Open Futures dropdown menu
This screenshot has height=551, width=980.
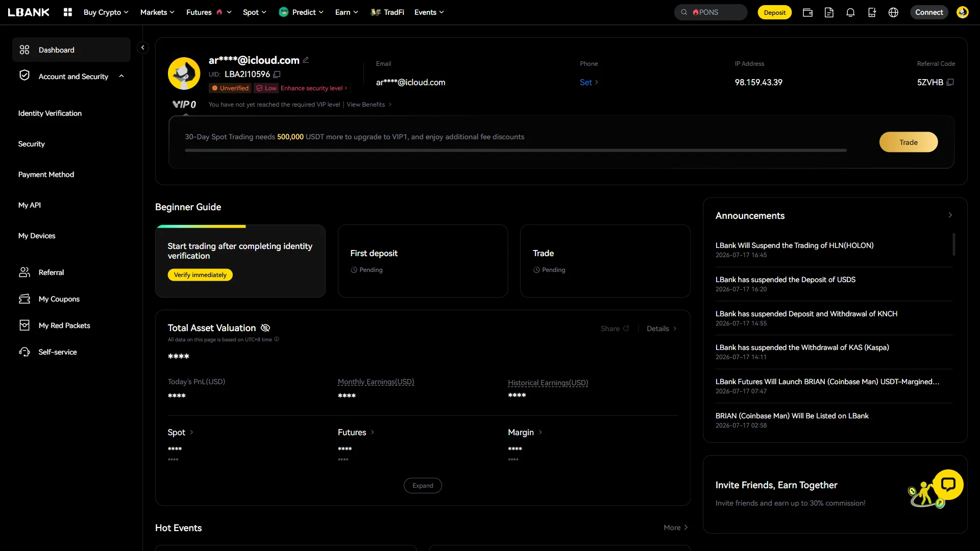[209, 12]
